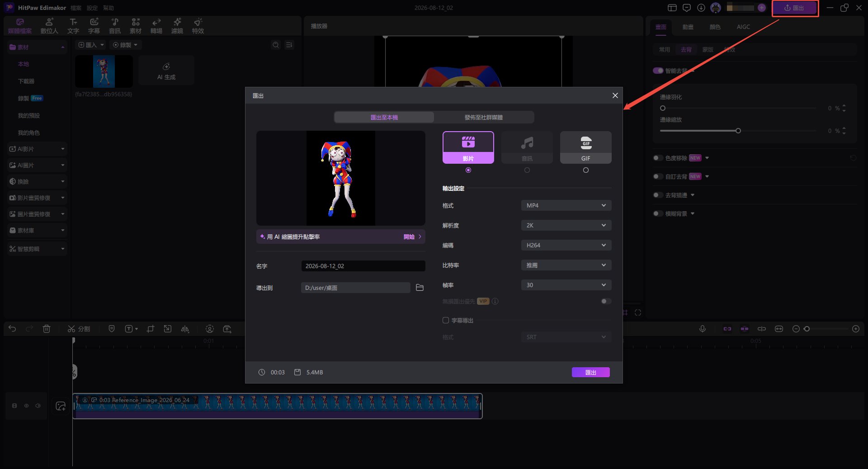The height and width of the screenshot is (469, 868).
Task: Open the subtitle 格式 SRT dropdown
Action: (x=566, y=337)
